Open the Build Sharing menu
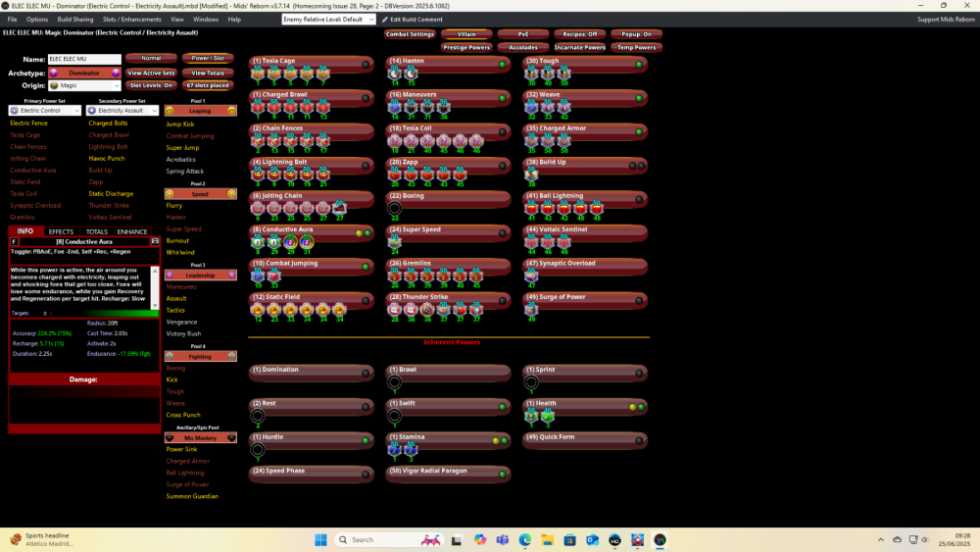Viewport: 980px width, 552px height. pyautogui.click(x=74, y=20)
